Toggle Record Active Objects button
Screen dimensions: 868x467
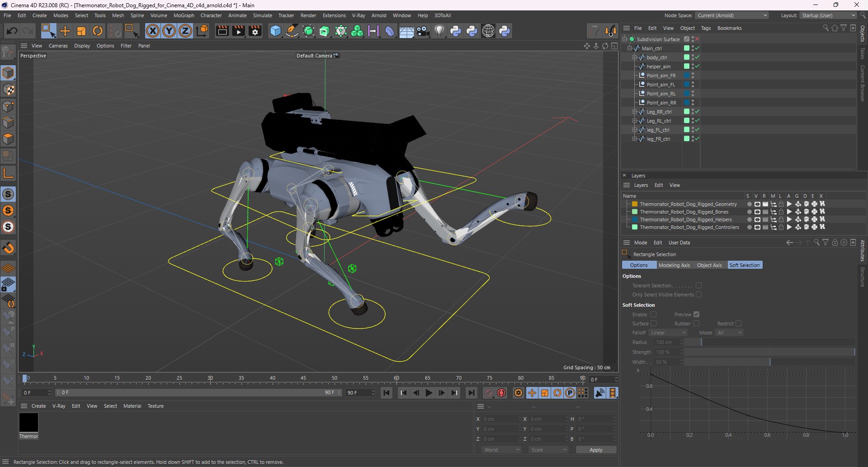pyautogui.click(x=488, y=393)
